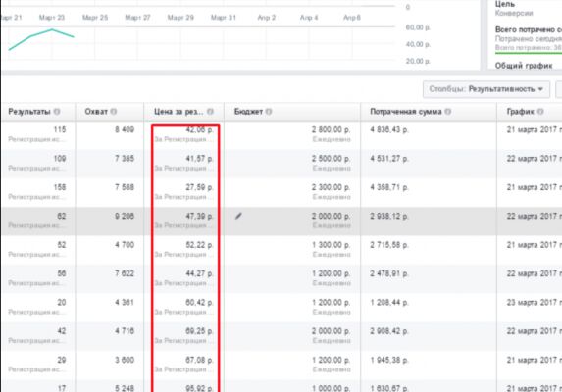Select the reach cell showing 7 385
Viewport: 562px width, 392px height.
[x=125, y=158]
